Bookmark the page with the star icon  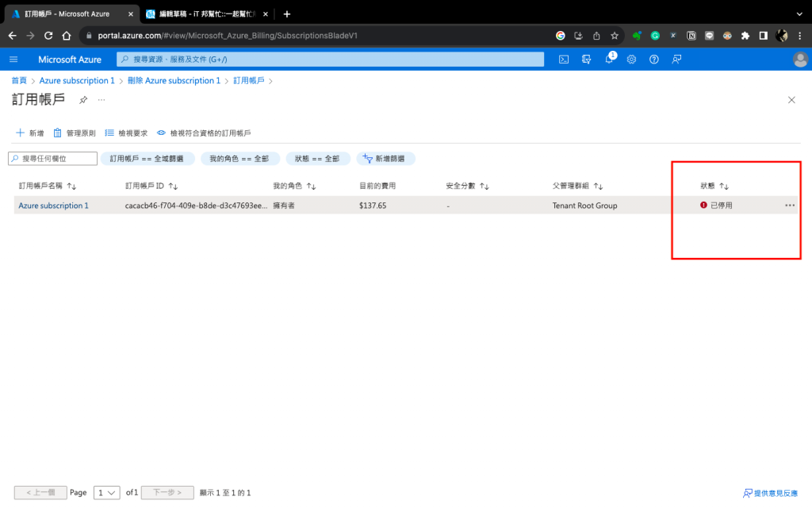pyautogui.click(x=615, y=35)
